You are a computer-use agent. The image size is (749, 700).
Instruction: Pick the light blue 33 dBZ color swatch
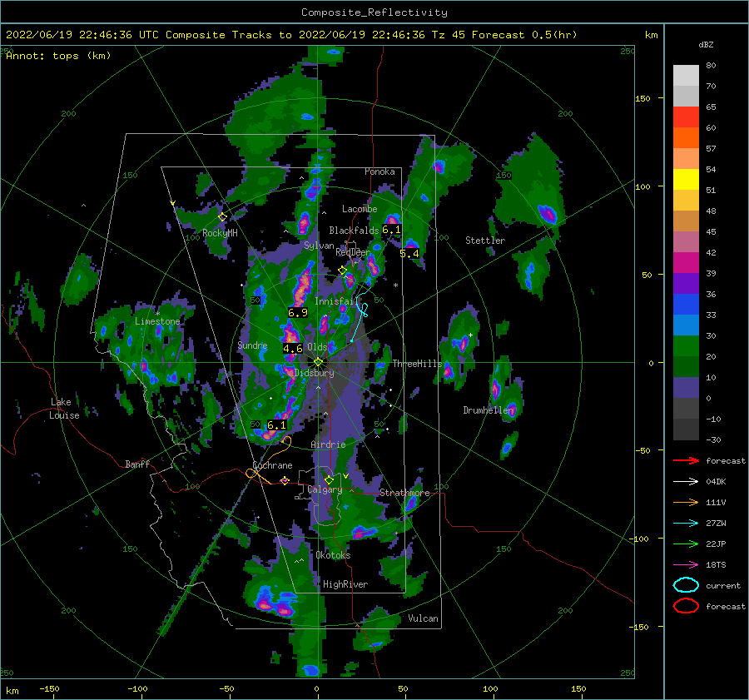click(686, 325)
